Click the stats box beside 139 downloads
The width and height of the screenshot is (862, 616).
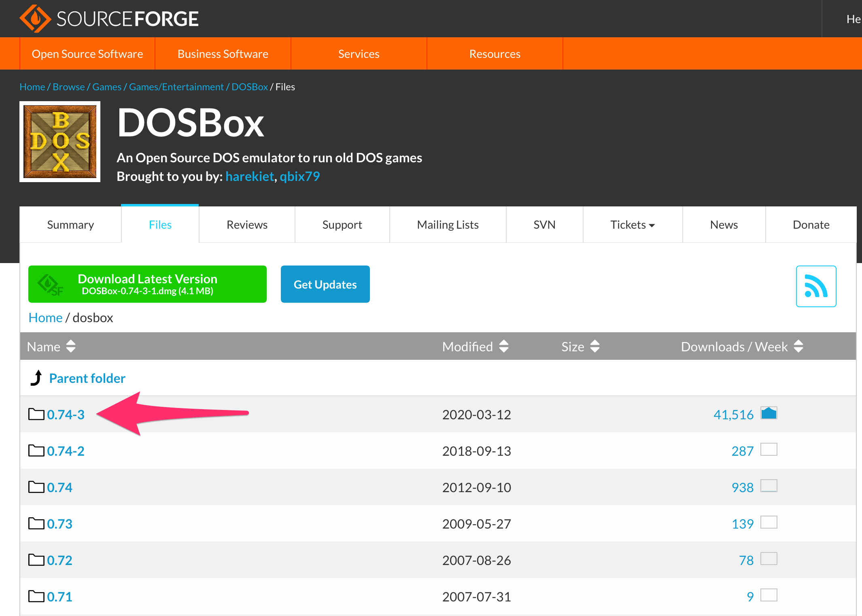[x=769, y=523]
